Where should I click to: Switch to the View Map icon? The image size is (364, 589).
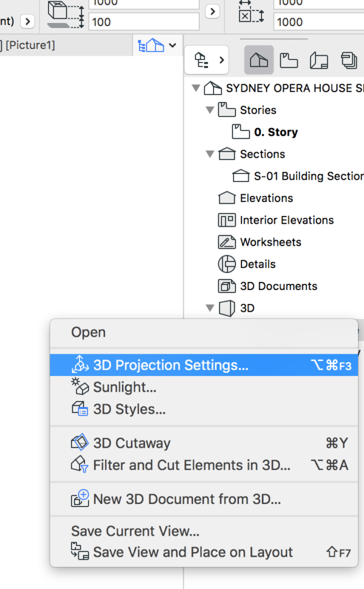289,60
